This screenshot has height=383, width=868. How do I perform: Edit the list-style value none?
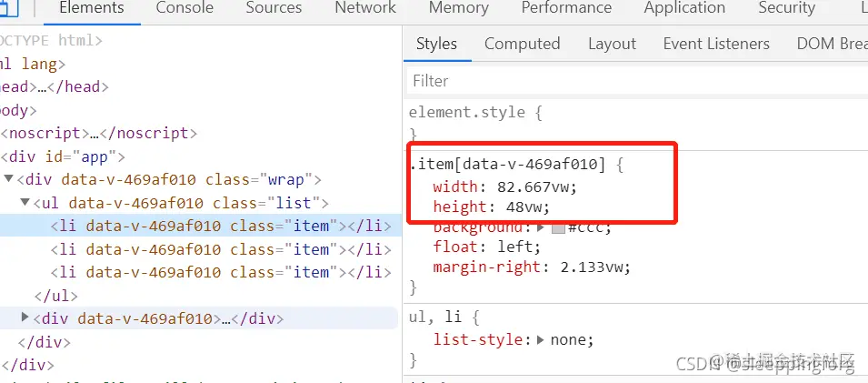tap(568, 339)
